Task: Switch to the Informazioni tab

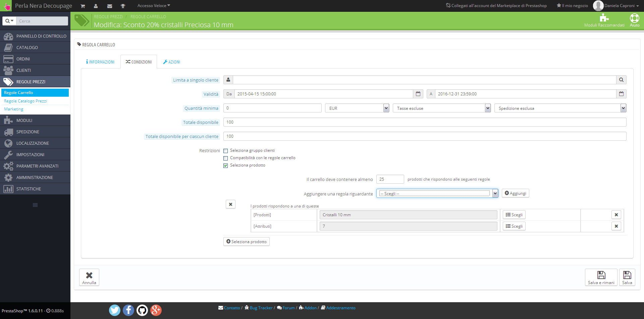Action: (x=100, y=62)
